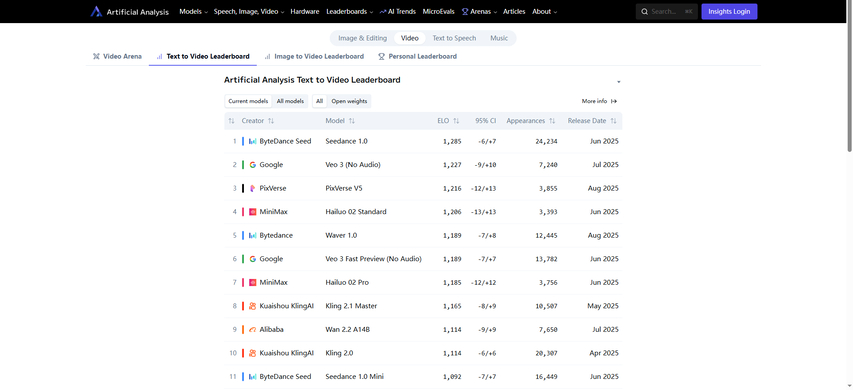
Task: Sort table by Creator column arrows
Action: pyautogui.click(x=271, y=121)
